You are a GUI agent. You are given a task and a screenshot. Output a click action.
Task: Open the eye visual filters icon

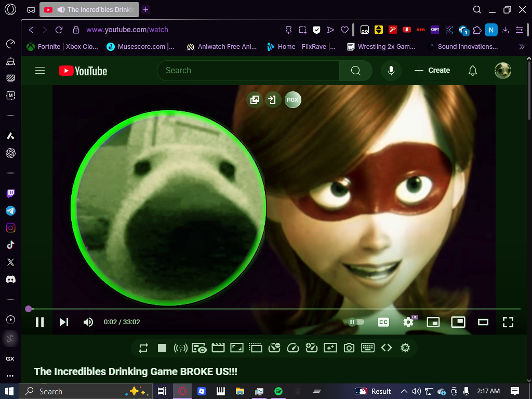(x=199, y=348)
